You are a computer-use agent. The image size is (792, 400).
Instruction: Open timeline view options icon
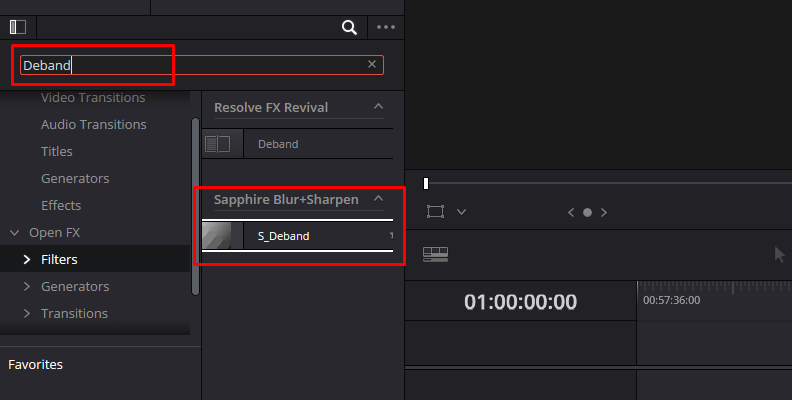pos(435,254)
